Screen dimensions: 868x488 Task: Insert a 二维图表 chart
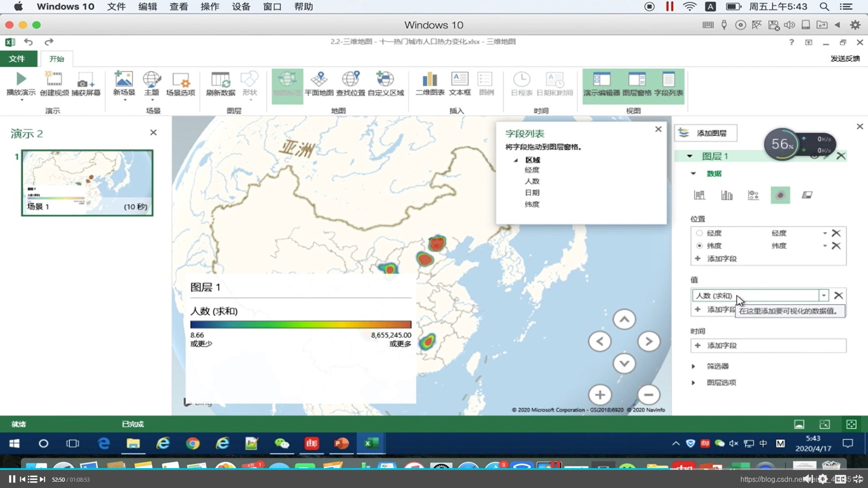point(429,80)
